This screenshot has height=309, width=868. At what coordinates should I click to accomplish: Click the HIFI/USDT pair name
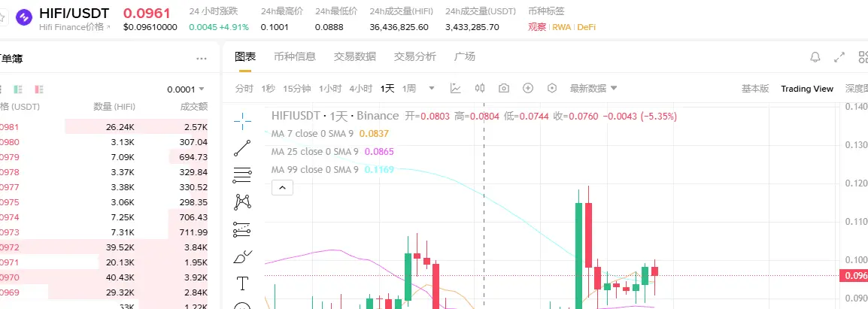coord(74,13)
